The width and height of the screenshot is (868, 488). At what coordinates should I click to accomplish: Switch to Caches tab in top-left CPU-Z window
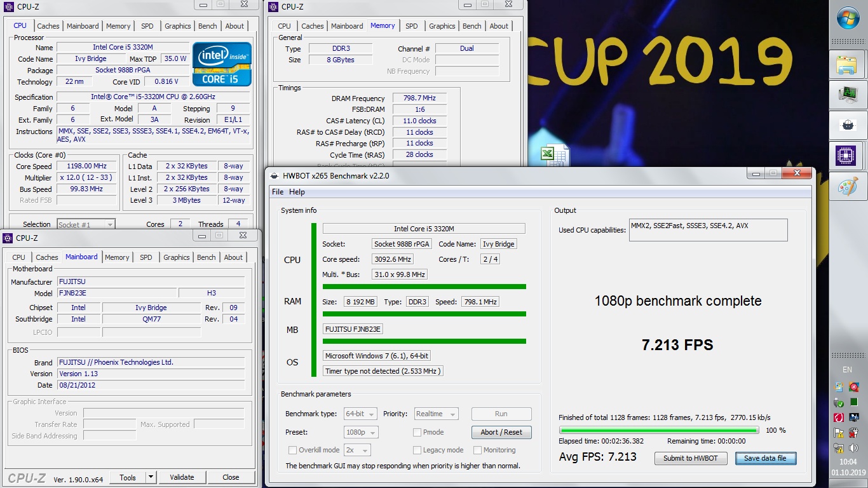[48, 26]
